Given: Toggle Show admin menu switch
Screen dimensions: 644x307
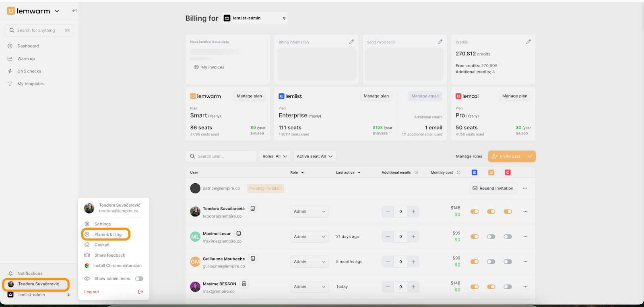Looking at the screenshot, I should (139, 279).
